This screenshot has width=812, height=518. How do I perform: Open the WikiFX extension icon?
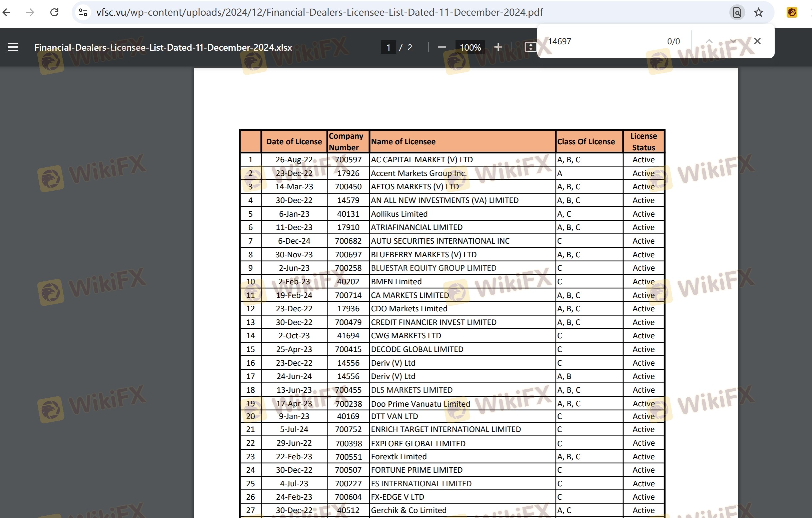click(x=792, y=12)
